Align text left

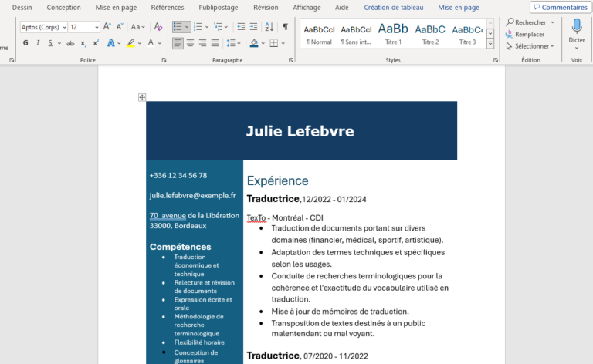[x=178, y=43]
